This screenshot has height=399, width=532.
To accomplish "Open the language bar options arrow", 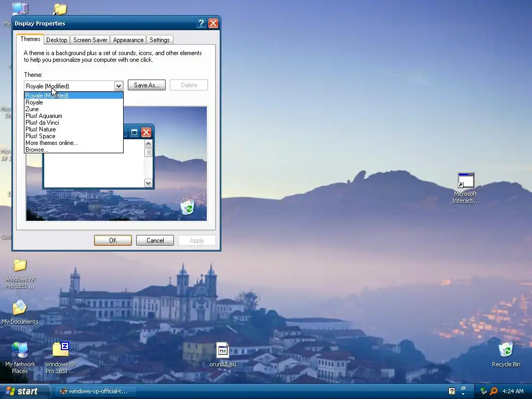I will click(x=463, y=394).
